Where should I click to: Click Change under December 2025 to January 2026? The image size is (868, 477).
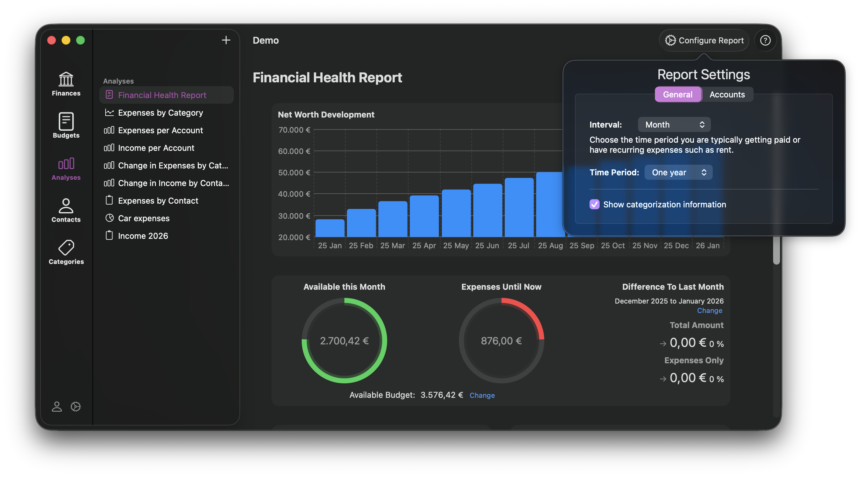click(709, 310)
